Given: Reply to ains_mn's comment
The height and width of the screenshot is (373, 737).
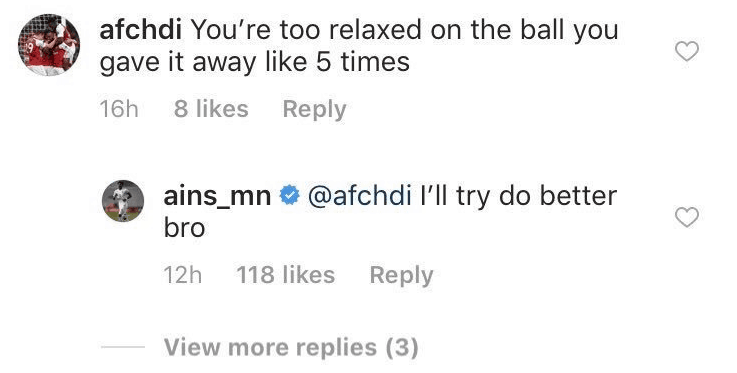Looking at the screenshot, I should (x=401, y=275).
